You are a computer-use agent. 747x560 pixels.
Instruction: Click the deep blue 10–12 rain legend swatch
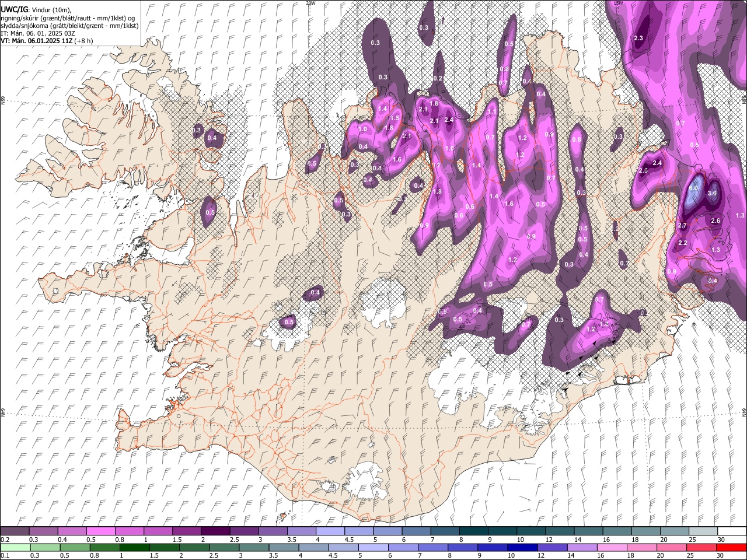click(x=522, y=547)
